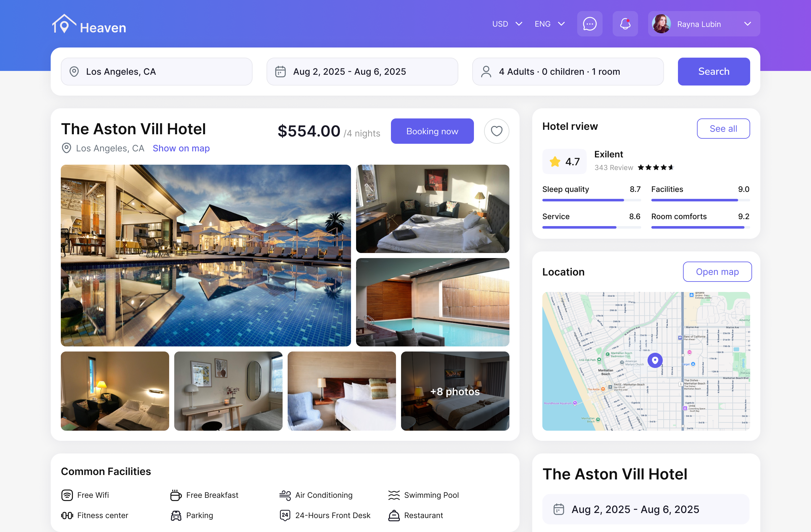Screen dimensions: 811x532
Task: Click the Swimming Pool waves icon
Action: coord(394,495)
